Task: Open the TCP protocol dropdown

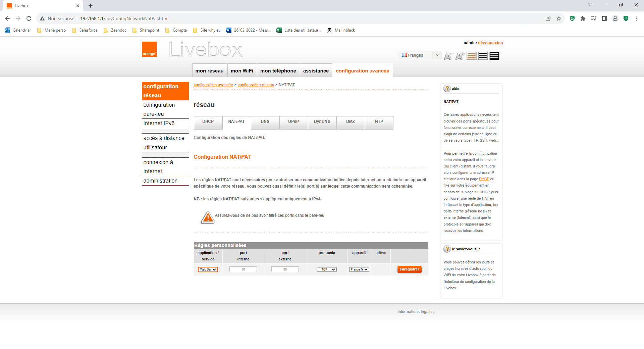Action: [327, 269]
